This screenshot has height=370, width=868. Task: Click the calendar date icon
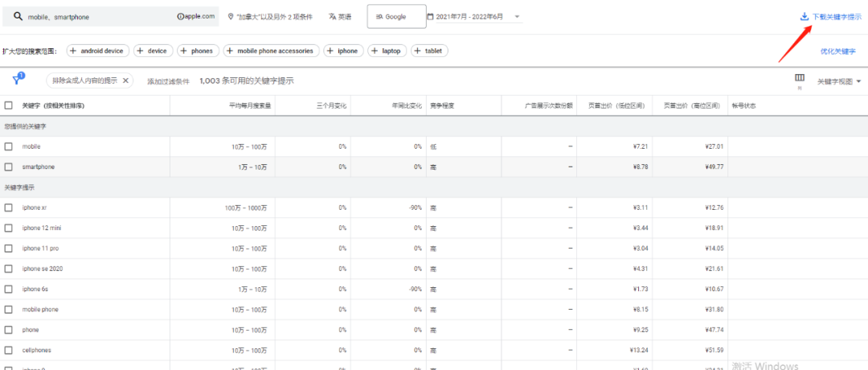pos(430,17)
